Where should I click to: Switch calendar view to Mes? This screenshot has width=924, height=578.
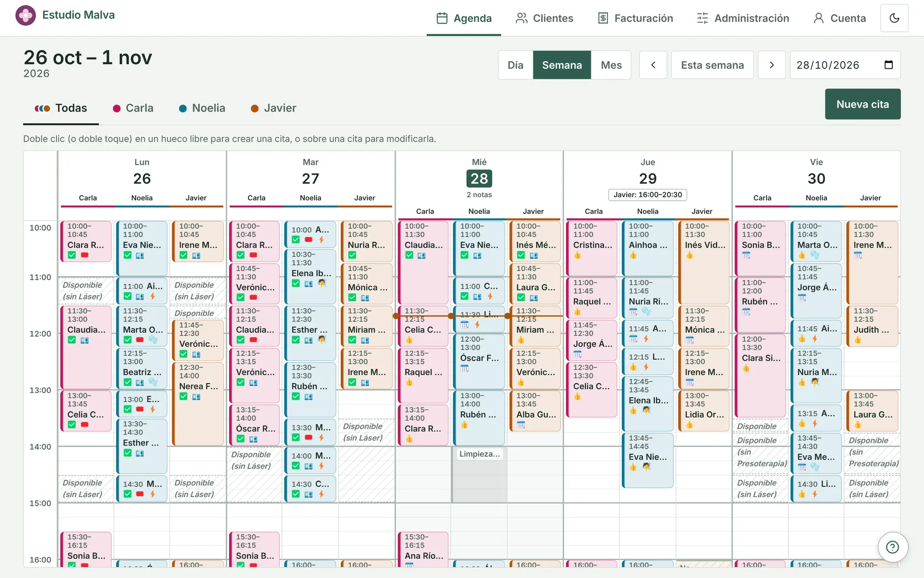[x=611, y=65]
